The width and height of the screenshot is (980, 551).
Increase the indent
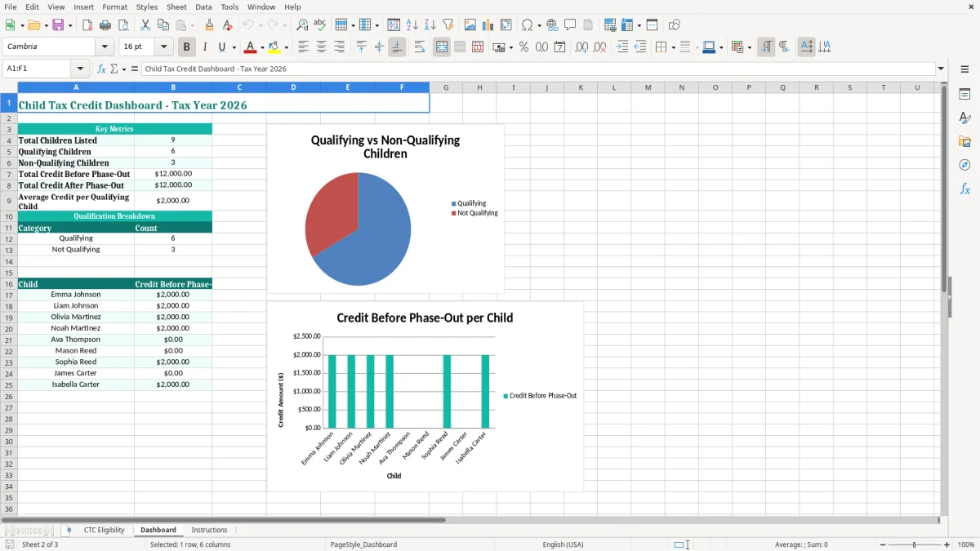tap(622, 47)
